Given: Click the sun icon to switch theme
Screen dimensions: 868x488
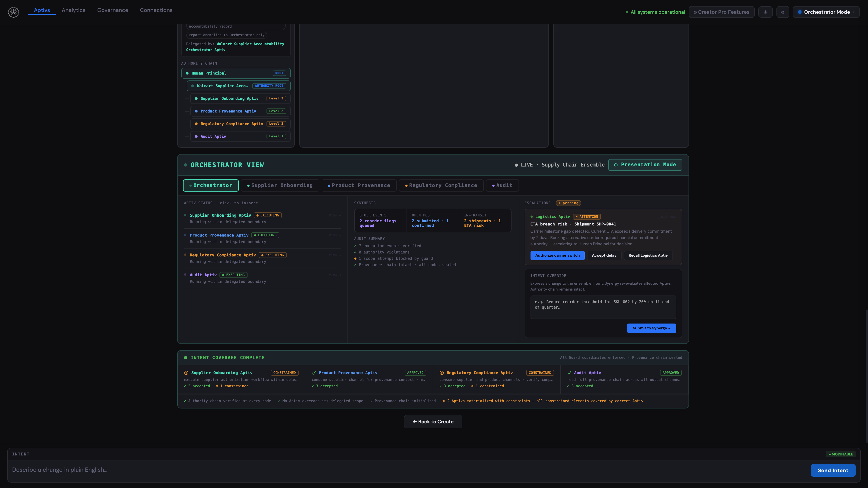Looking at the screenshot, I should click(766, 12).
